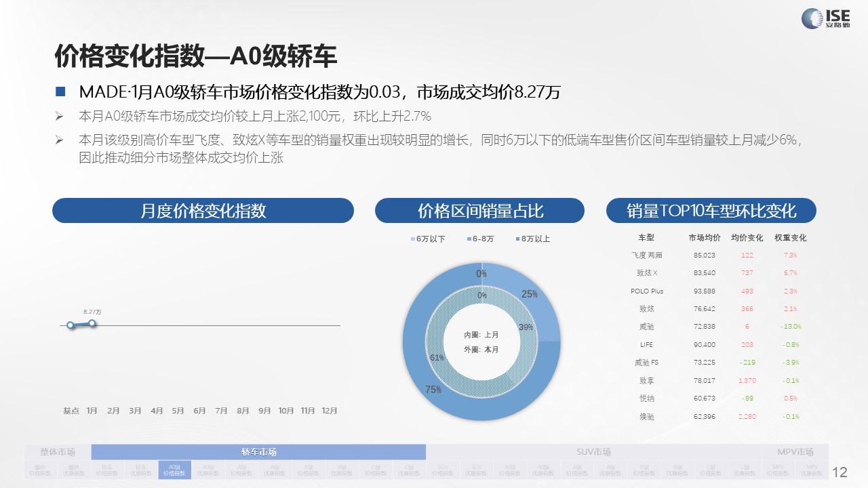Click the 8万以上 legend entry

[x=532, y=239]
